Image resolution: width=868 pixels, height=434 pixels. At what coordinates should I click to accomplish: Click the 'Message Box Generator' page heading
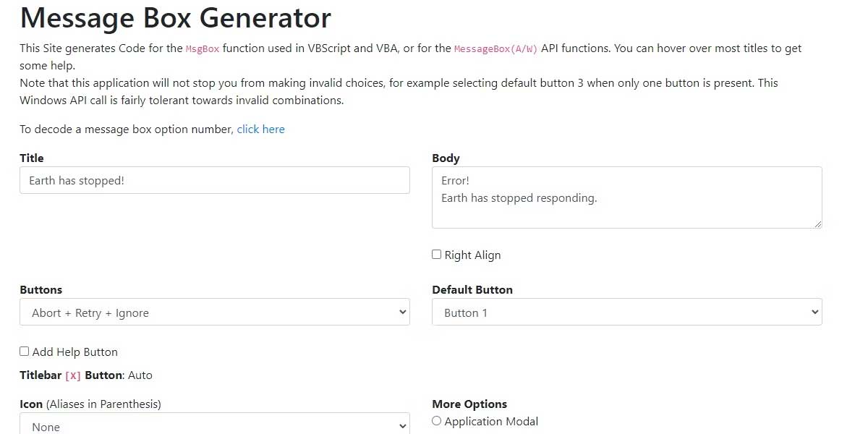(x=176, y=17)
